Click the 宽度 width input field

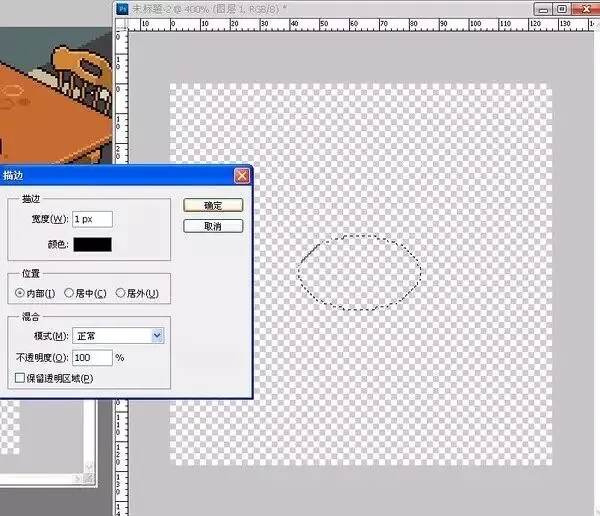(x=92, y=219)
